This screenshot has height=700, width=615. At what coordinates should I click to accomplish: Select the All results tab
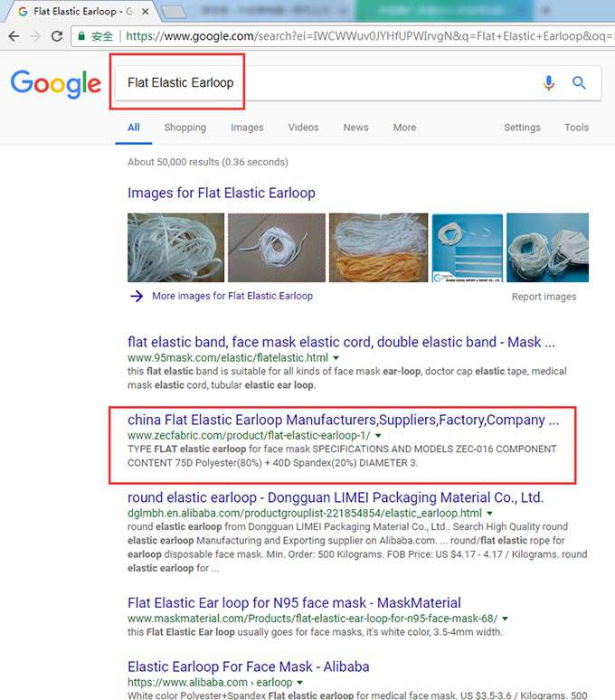(x=134, y=128)
